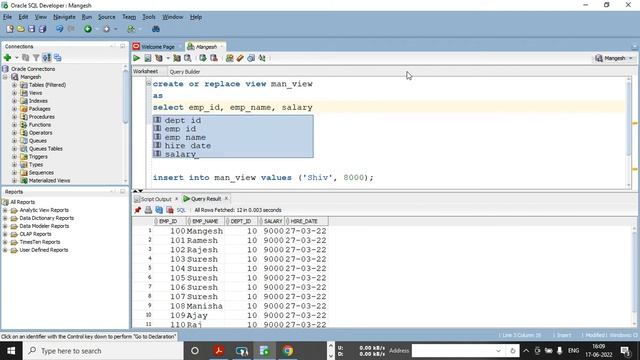The width and height of the screenshot is (640, 360).
Task: Click the Filter funnel icon in Connections
Action: 36,58
